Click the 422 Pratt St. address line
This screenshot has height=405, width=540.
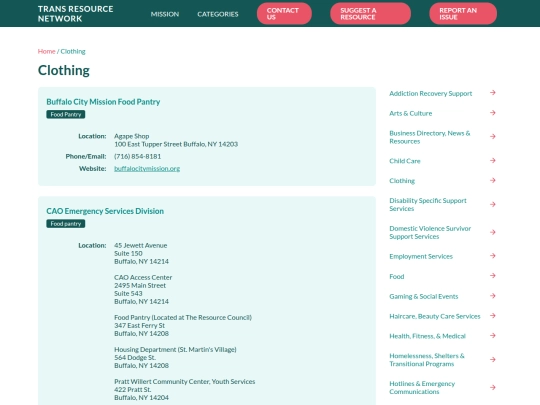[x=133, y=390]
